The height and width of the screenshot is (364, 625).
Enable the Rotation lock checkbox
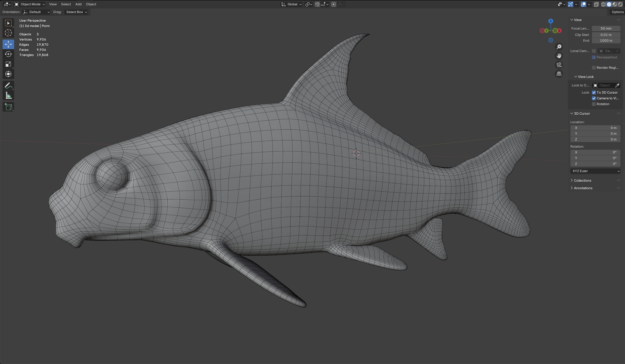pos(594,104)
